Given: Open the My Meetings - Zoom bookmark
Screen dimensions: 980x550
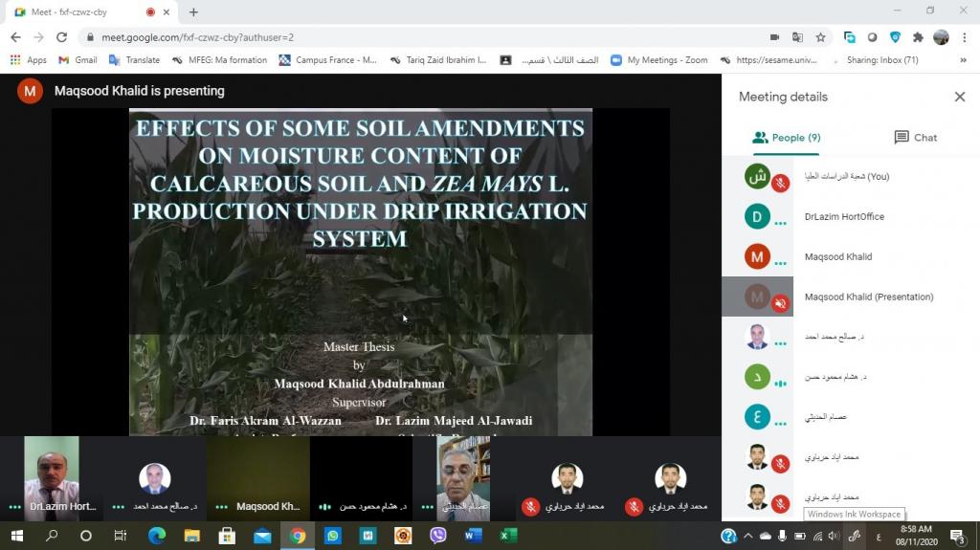Looking at the screenshot, I should point(659,59).
